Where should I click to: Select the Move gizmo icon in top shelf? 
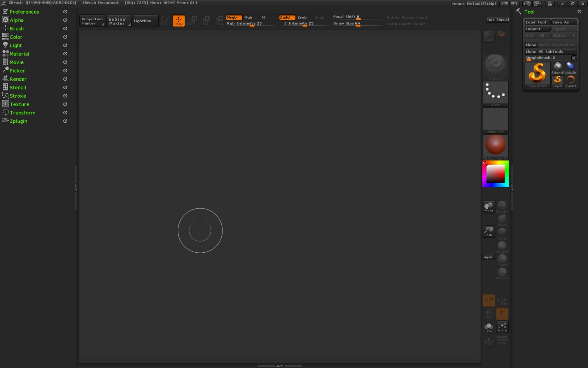click(x=192, y=21)
